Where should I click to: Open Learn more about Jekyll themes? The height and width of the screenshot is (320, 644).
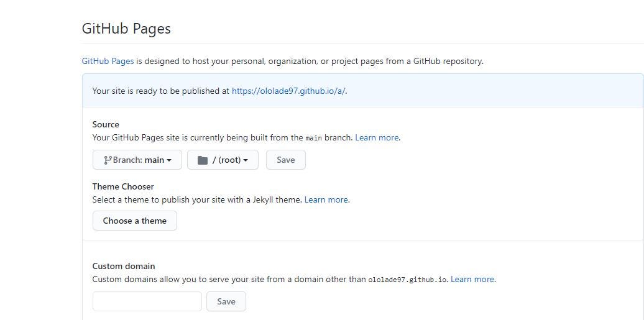click(x=326, y=199)
